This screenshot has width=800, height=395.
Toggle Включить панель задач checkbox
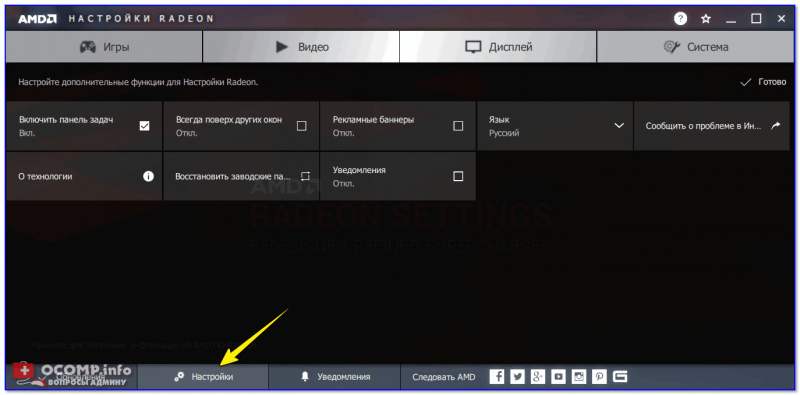[144, 126]
